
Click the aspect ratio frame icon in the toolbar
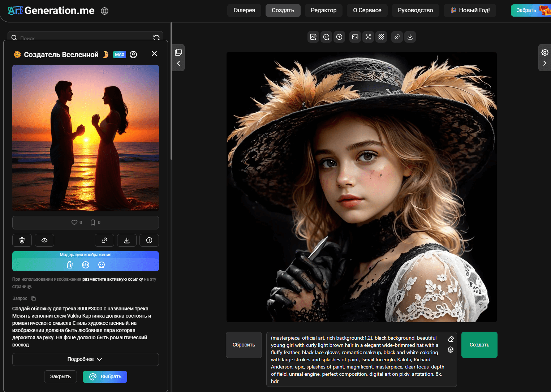(x=355, y=37)
